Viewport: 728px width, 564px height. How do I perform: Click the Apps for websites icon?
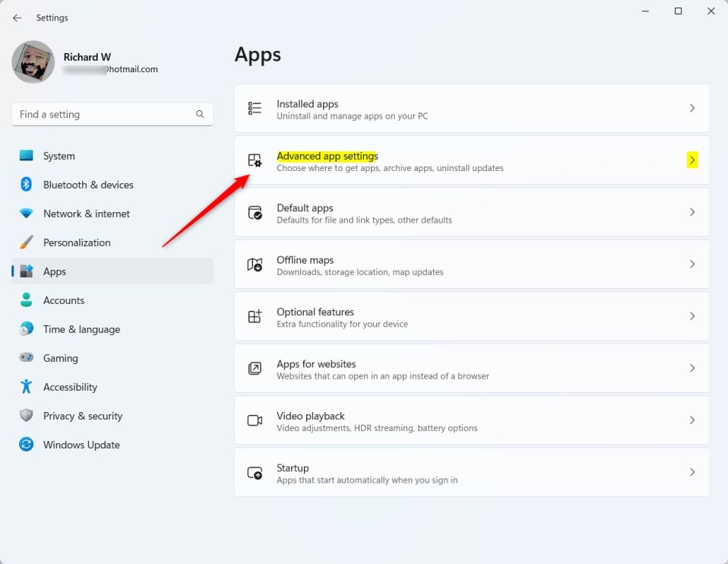point(255,369)
